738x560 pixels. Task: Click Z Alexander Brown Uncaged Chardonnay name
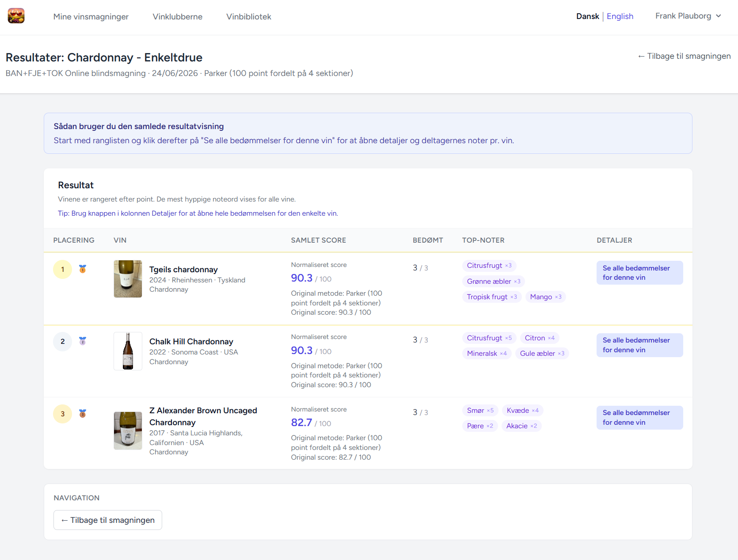[x=203, y=416]
